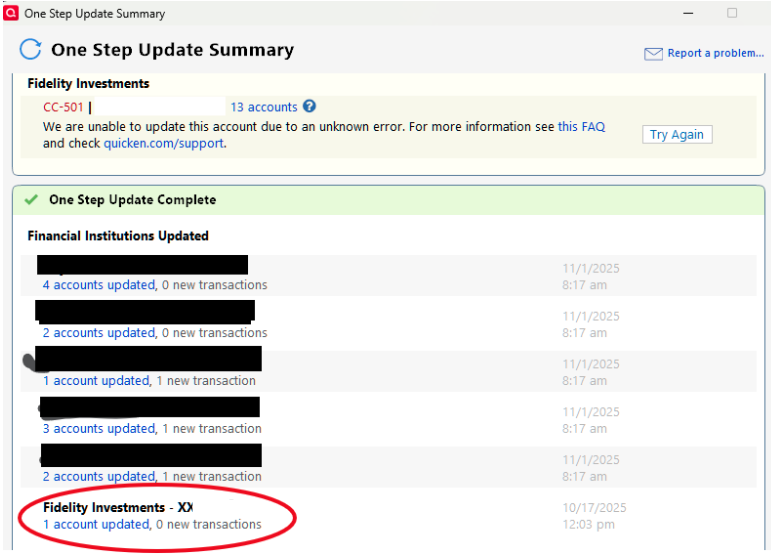Click the Try Again button
This screenshot has height=554, width=771.
[x=677, y=134]
